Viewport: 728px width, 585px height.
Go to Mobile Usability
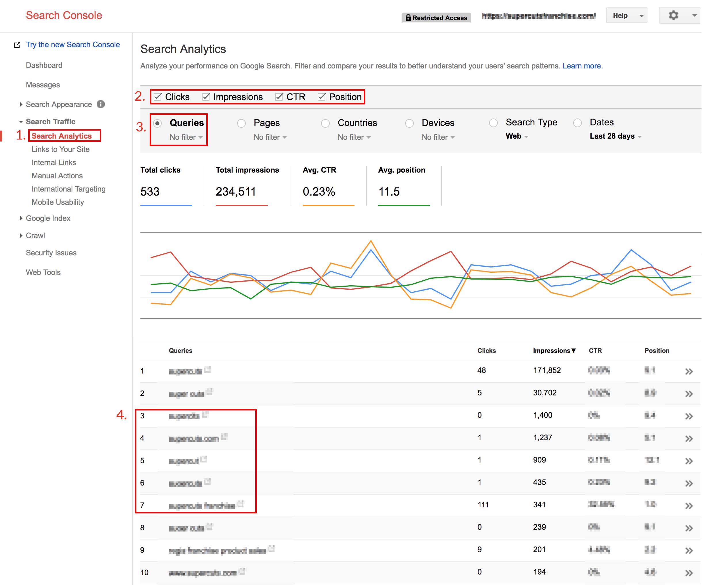[x=58, y=202]
